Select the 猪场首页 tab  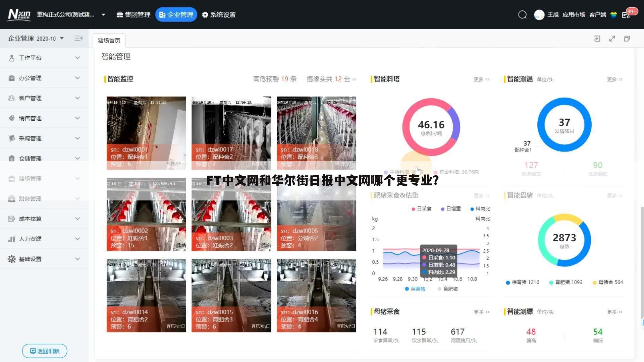coord(109,41)
